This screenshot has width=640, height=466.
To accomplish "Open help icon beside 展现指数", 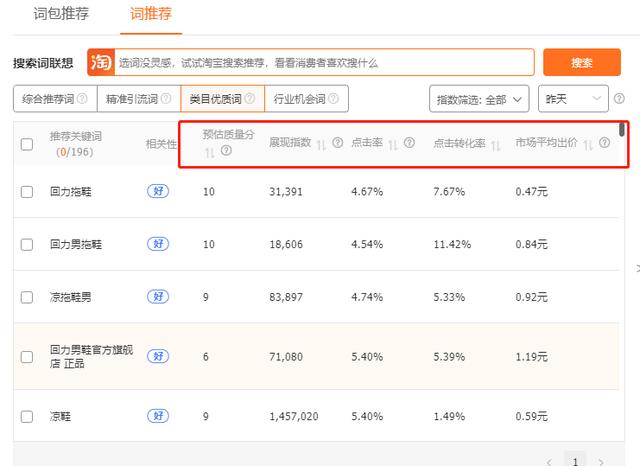I will point(338,142).
